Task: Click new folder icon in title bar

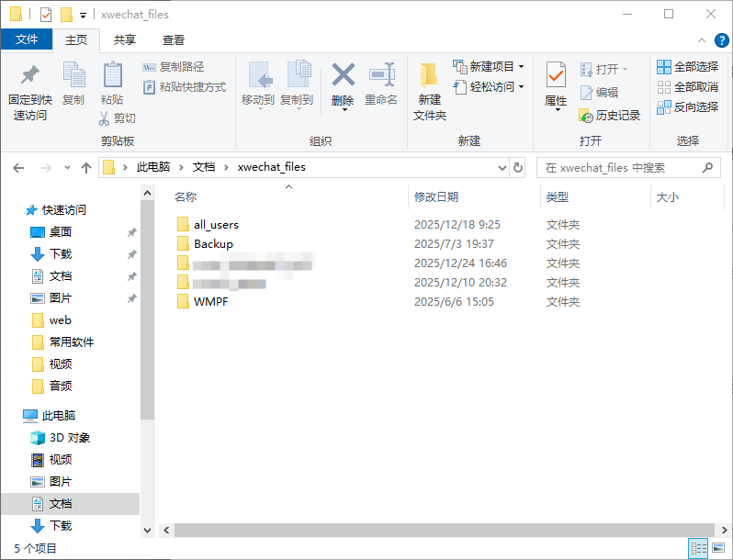Action: point(66,15)
